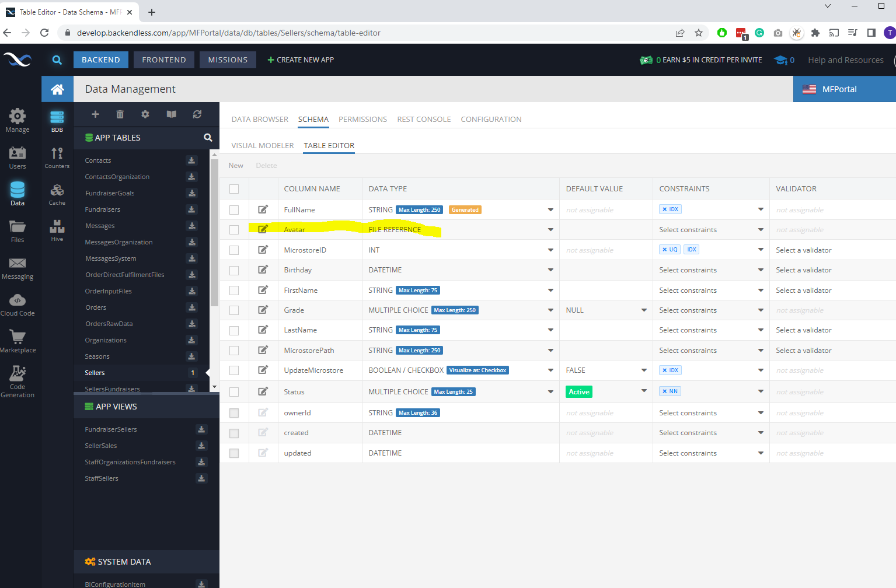Switch to the Visual Modeler tab

263,146
